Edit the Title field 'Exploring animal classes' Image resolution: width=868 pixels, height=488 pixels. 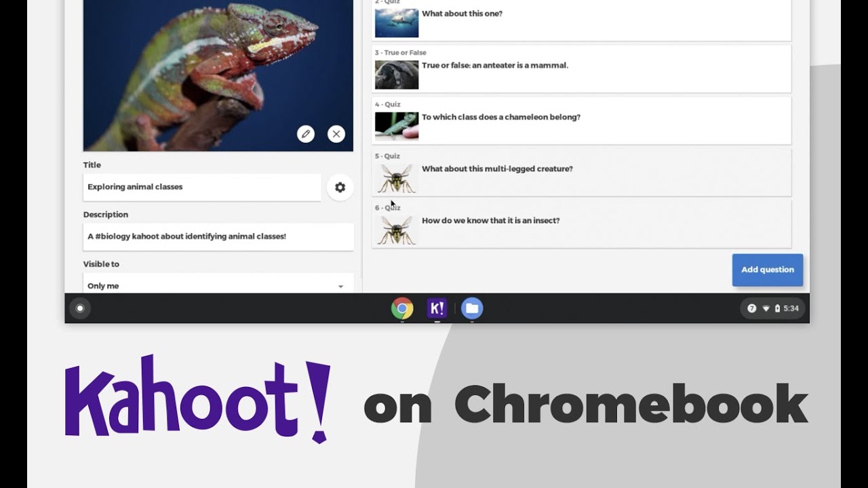click(202, 187)
